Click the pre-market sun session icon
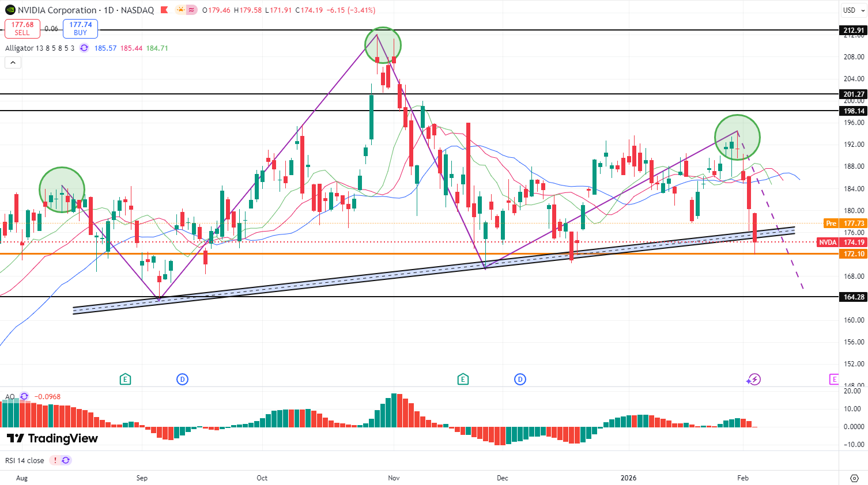 coord(181,10)
